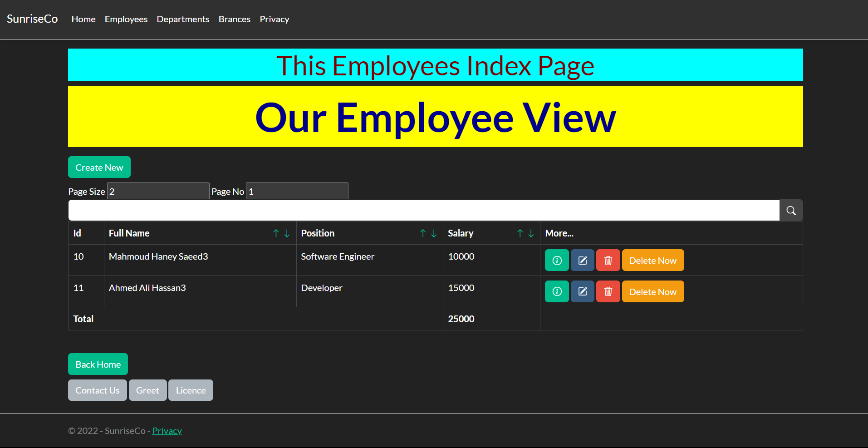868x448 pixels.
Task: Open details info icon for Ahmed Ali Hassan3
Action: [x=557, y=292]
